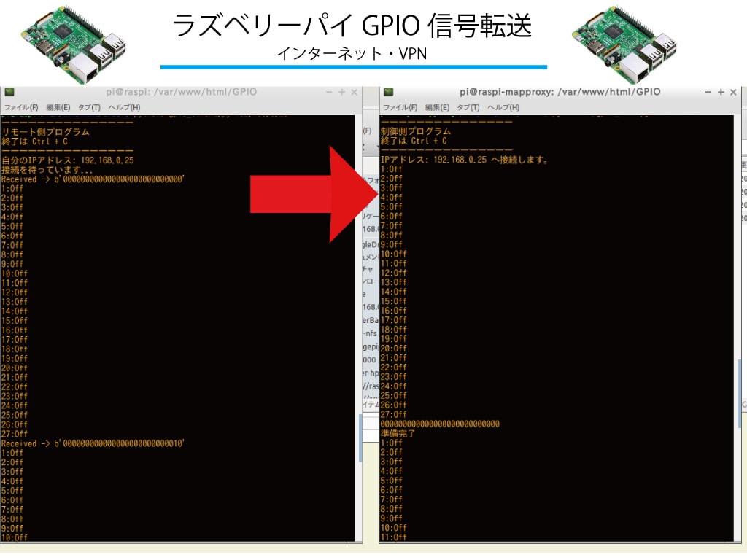The height and width of the screenshot is (560, 747).
Task: Close the pi@raspi terminal window
Action: pos(354,92)
